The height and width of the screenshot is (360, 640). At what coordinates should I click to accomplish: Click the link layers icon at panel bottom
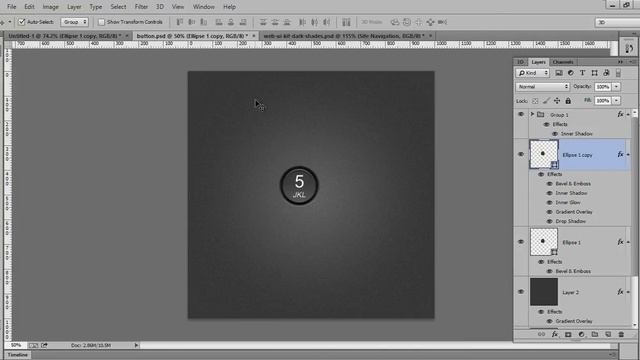click(x=541, y=334)
